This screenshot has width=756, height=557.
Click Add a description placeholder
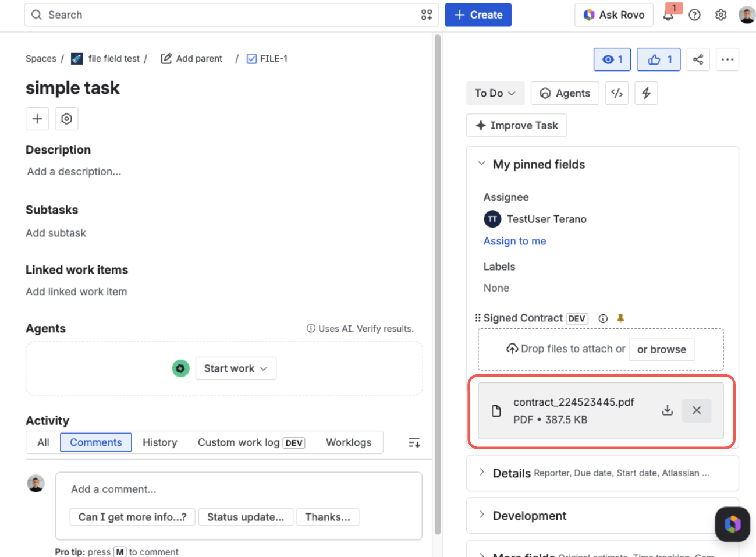74,172
